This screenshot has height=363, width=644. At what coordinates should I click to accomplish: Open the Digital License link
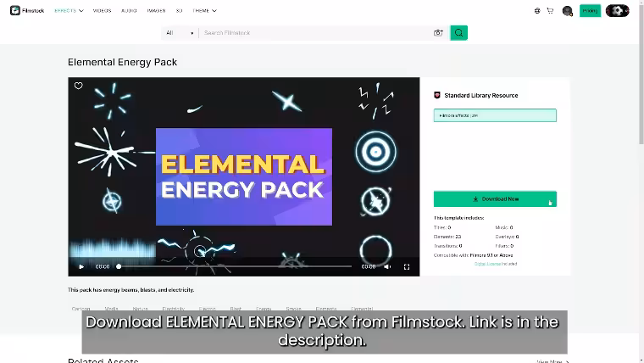[487, 264]
